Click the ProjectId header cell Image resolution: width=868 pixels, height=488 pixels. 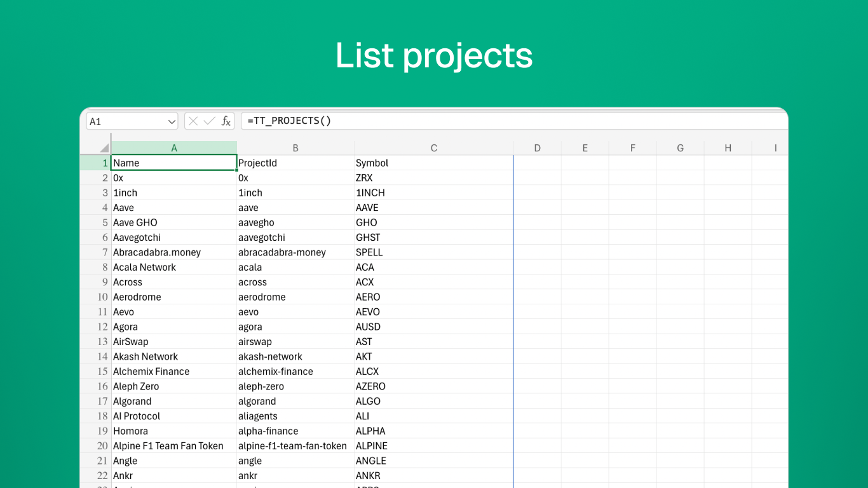pos(295,163)
